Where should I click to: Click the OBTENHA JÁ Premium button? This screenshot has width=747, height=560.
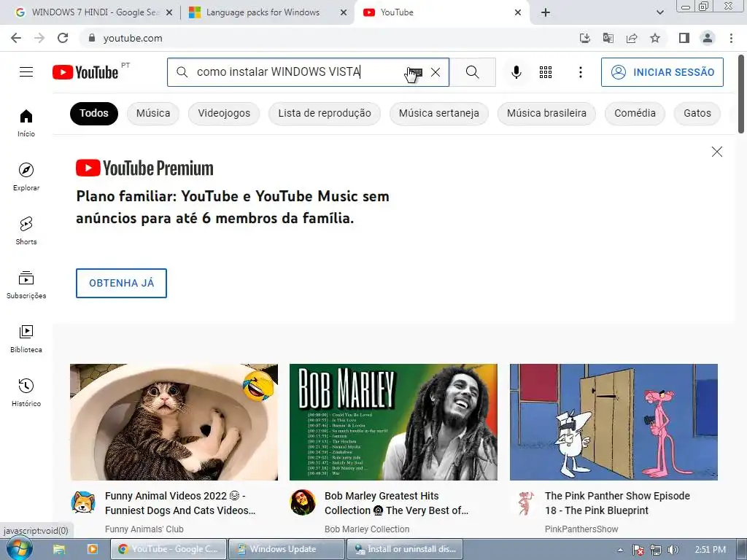pos(122,284)
